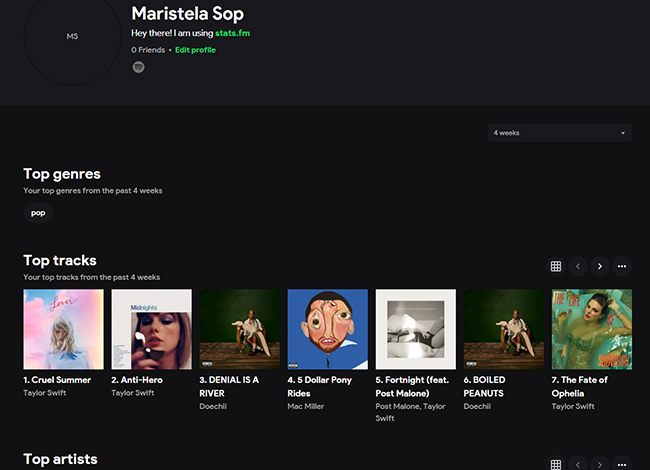Click '6. BOILED PEANUTS' track title
Image resolution: width=650 pixels, height=470 pixels.
click(485, 387)
